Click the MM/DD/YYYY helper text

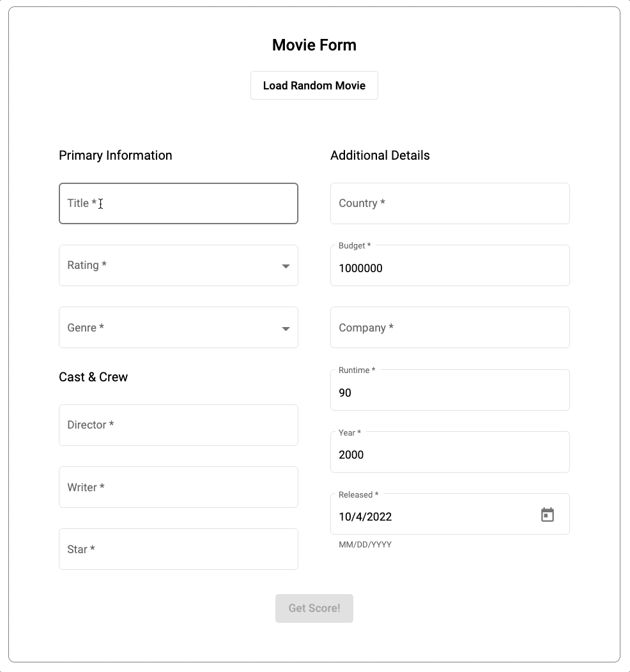click(365, 545)
